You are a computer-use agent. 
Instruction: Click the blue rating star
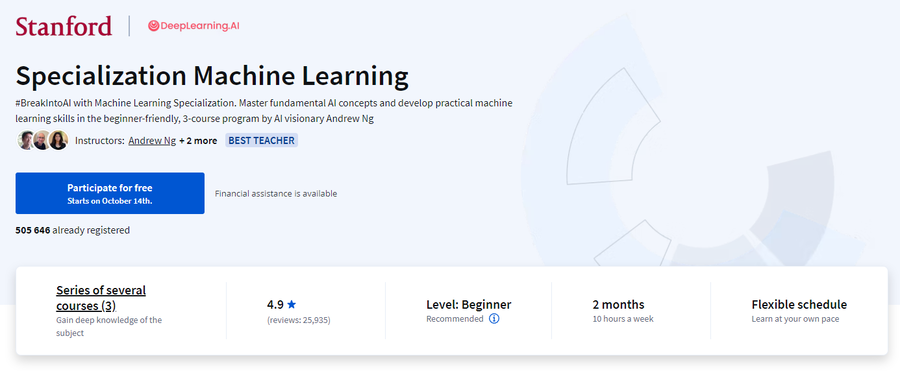(x=292, y=305)
